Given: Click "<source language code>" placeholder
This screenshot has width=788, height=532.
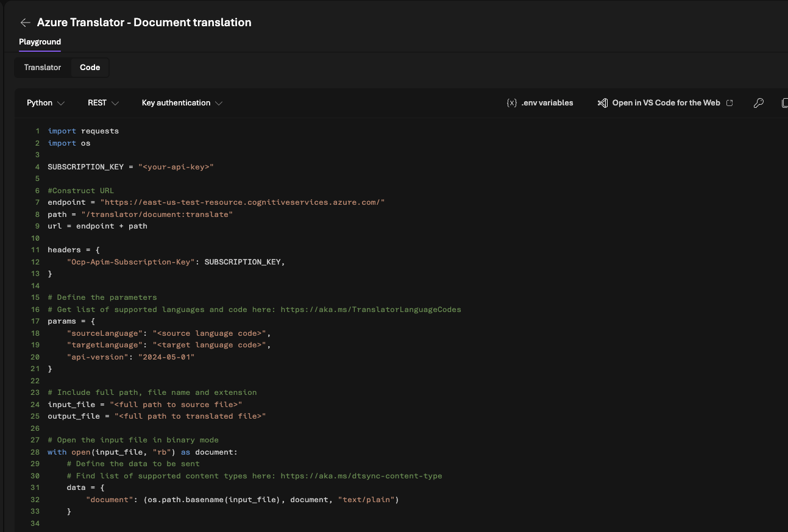Looking at the screenshot, I should (211, 333).
